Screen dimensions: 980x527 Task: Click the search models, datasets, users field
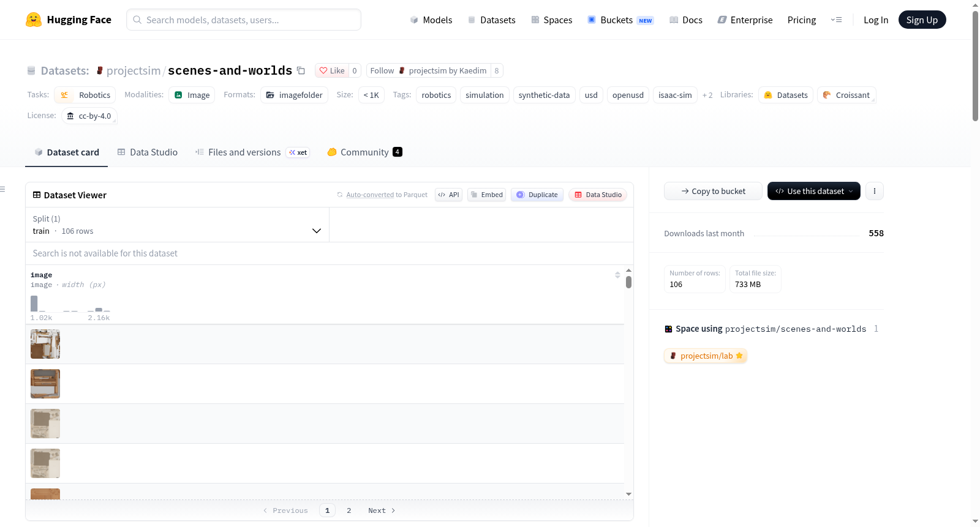(x=244, y=20)
